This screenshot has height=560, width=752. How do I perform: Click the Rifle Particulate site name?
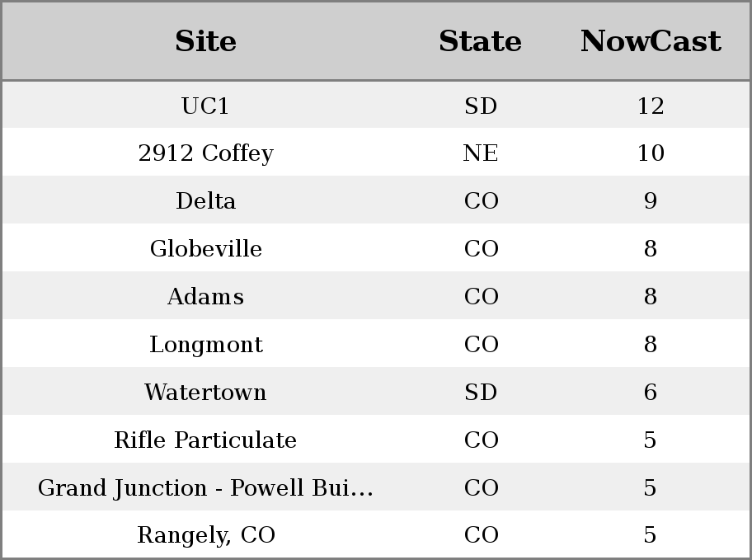pos(205,440)
